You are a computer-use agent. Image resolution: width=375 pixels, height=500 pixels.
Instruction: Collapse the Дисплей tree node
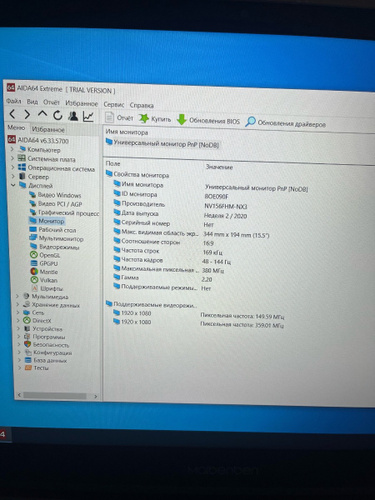[x=13, y=185]
